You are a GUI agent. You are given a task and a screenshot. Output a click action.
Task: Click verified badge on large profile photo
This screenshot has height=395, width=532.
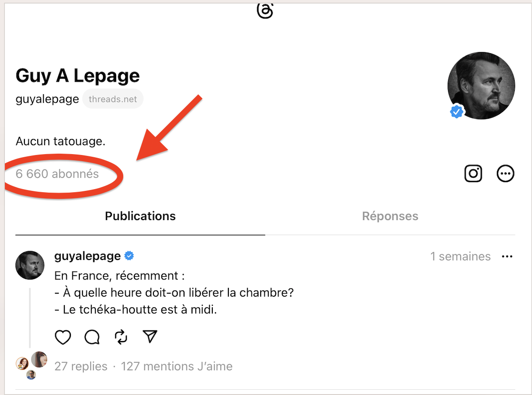456,112
